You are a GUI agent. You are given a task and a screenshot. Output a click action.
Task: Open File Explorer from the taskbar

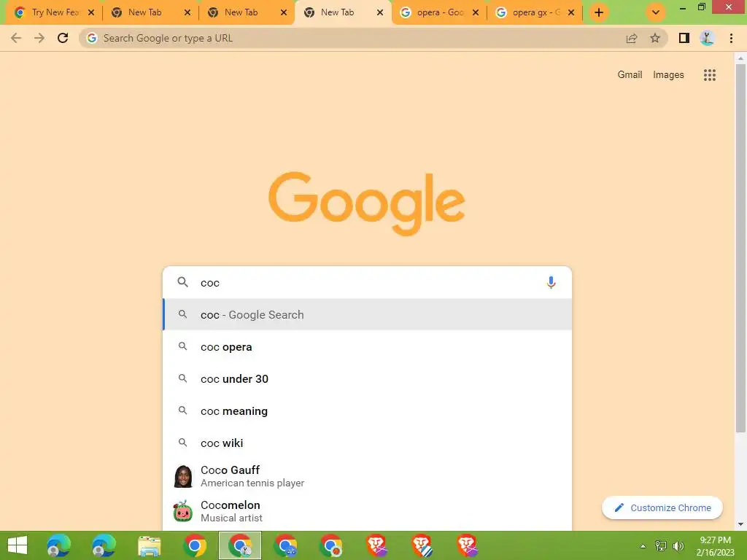[149, 545]
